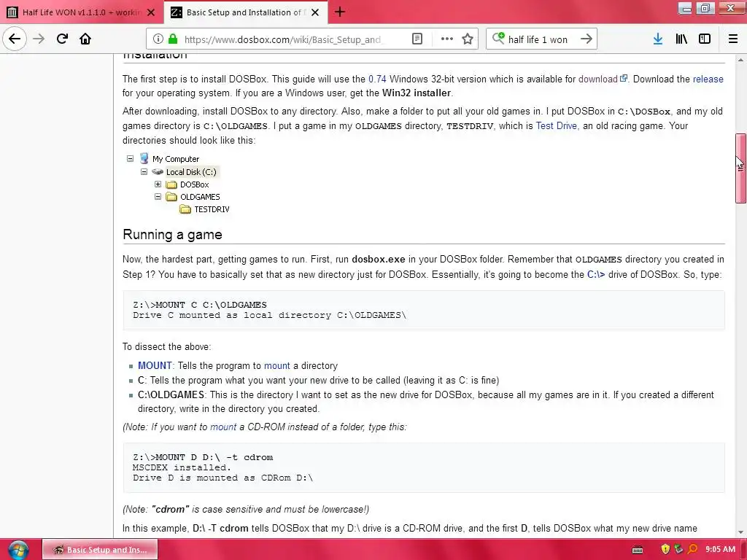
Task: Click the 'Z:\>MOUNT C C:\OLDGAMES' code line
Action: tap(200, 305)
